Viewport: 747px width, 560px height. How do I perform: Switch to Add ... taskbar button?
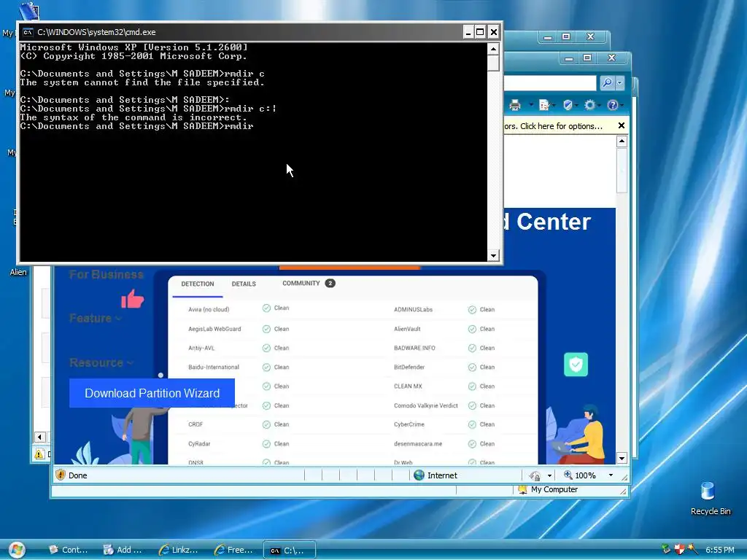(x=123, y=550)
